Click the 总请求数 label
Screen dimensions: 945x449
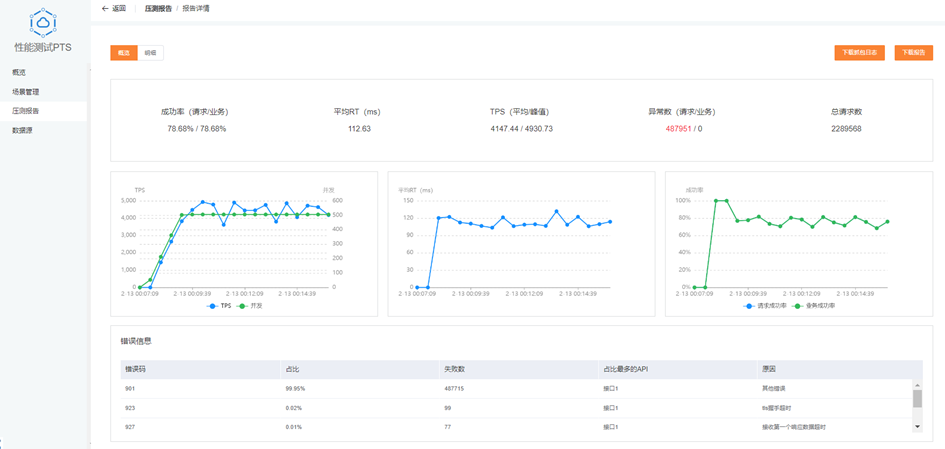pos(846,112)
